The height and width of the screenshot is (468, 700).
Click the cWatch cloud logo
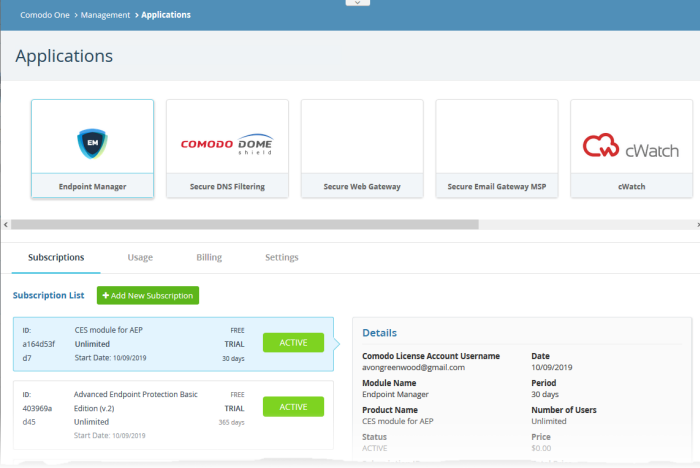pyautogui.click(x=631, y=146)
